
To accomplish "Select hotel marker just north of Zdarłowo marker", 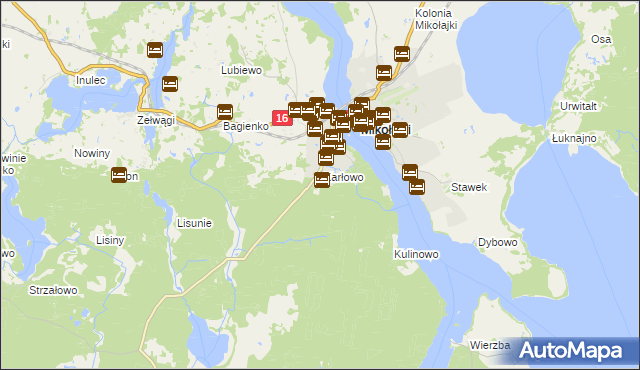I will point(326,157).
